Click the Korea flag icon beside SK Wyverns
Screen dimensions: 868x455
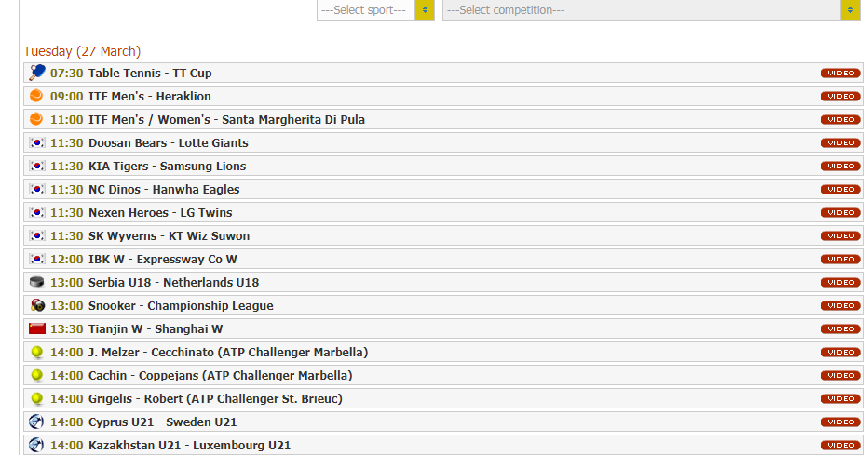pyautogui.click(x=37, y=235)
